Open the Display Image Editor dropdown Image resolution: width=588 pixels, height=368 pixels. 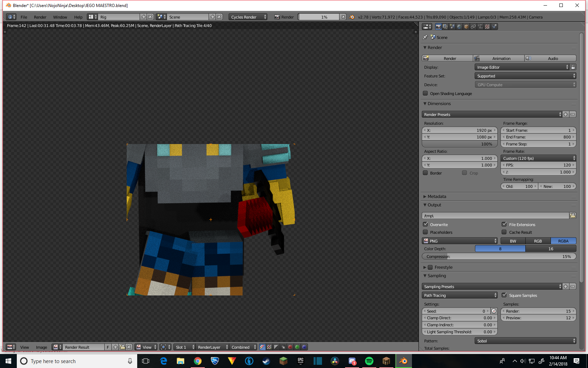(522, 67)
